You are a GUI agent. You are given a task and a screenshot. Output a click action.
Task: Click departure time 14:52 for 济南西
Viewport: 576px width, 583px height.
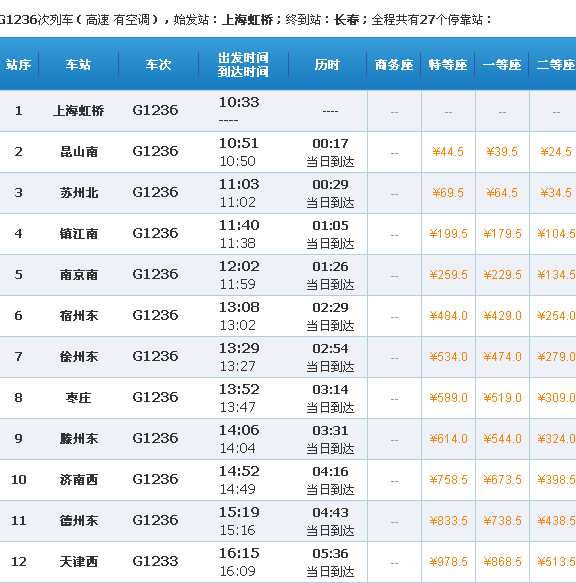(239, 471)
